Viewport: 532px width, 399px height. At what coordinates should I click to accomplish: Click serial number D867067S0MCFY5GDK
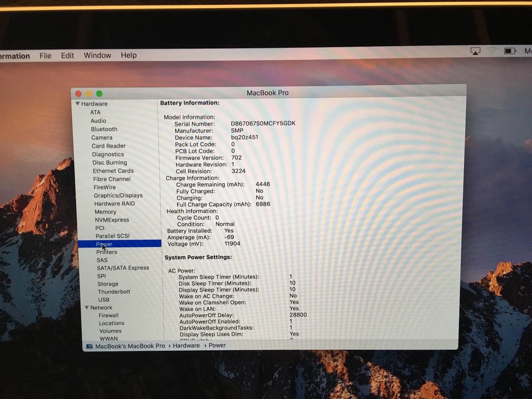coord(263,124)
